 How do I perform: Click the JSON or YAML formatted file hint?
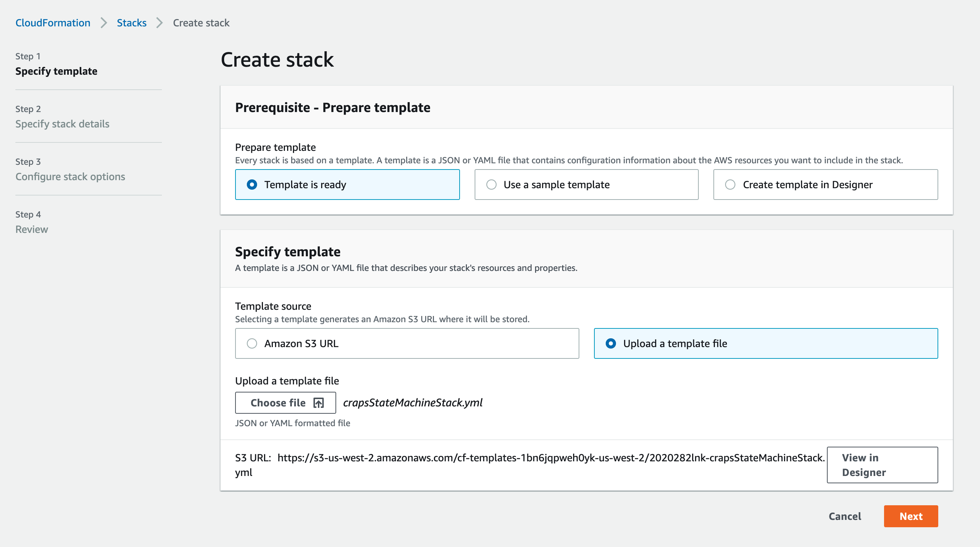tap(293, 423)
